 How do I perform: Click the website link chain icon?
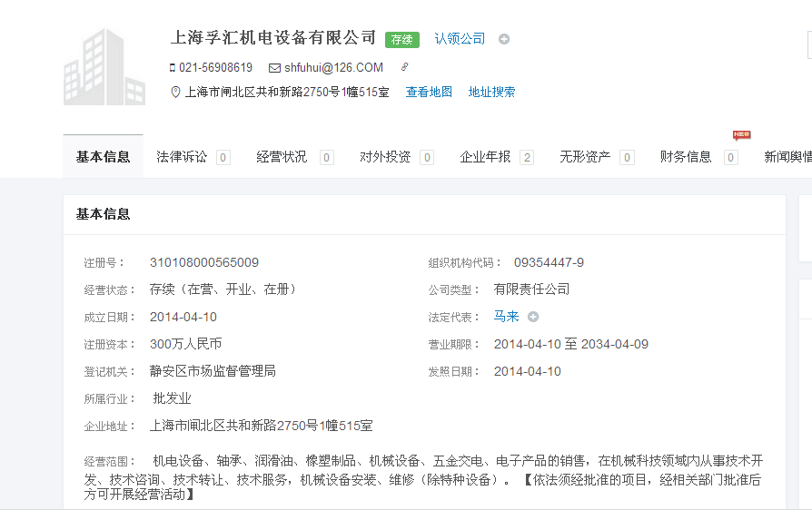pyautogui.click(x=404, y=67)
